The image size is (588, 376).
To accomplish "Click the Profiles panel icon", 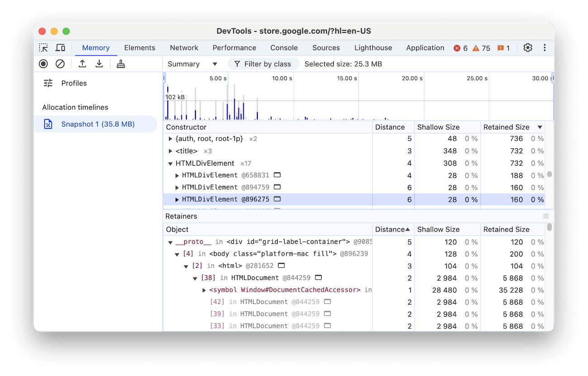I will tap(48, 83).
